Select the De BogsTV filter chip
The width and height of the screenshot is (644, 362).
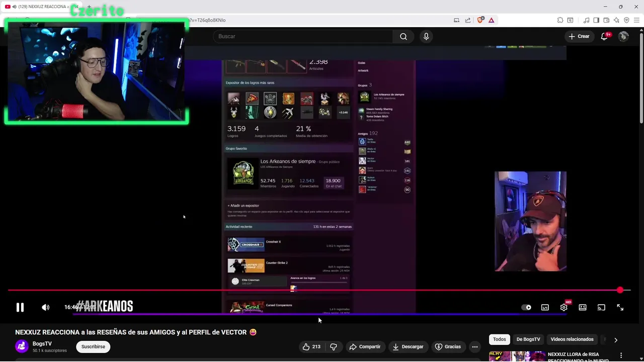pyautogui.click(x=528, y=339)
